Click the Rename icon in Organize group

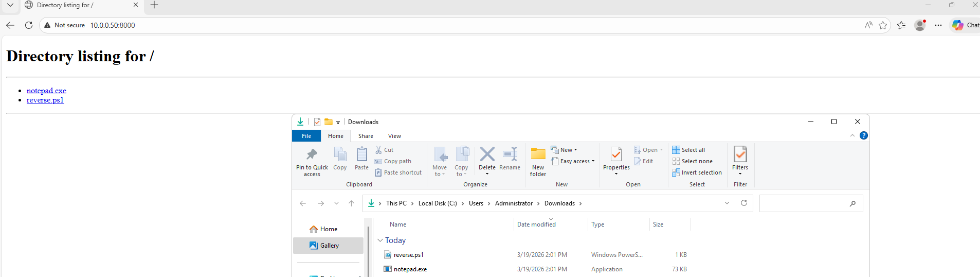(510, 154)
